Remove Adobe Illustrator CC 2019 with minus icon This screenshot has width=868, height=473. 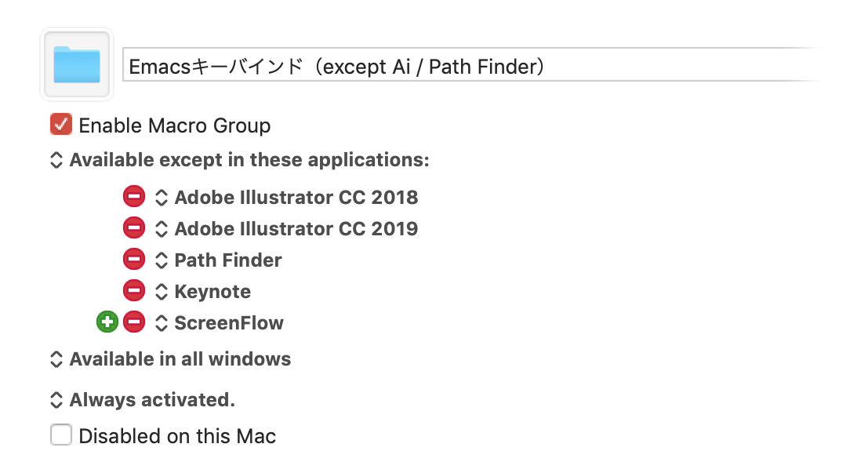coord(134,227)
